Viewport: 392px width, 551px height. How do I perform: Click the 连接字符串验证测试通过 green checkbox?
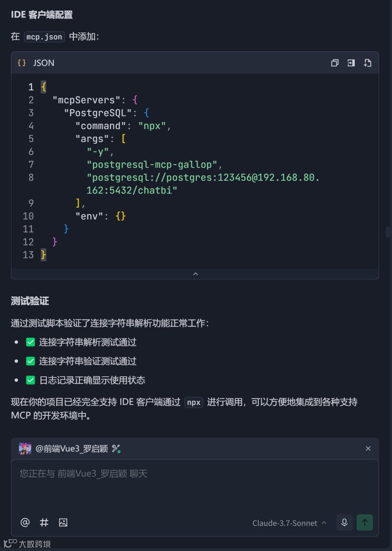(x=30, y=361)
